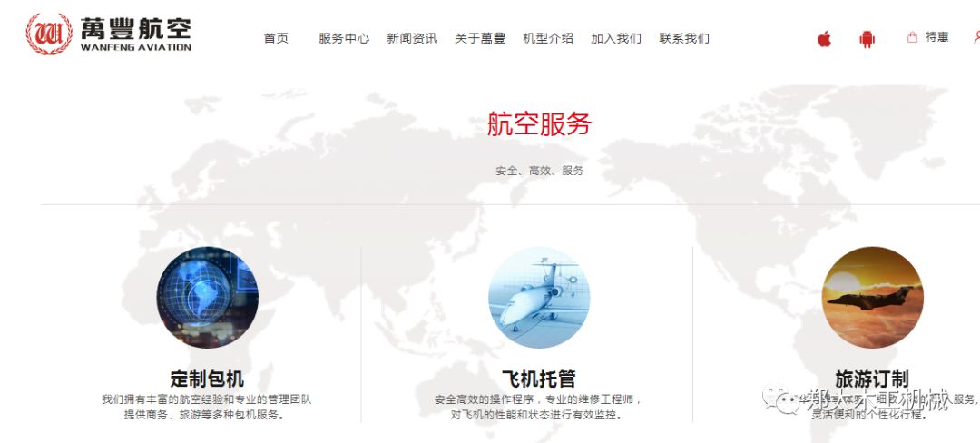Open the 飞机托管 service heading
This screenshot has width=980, height=443.
pyautogui.click(x=539, y=379)
